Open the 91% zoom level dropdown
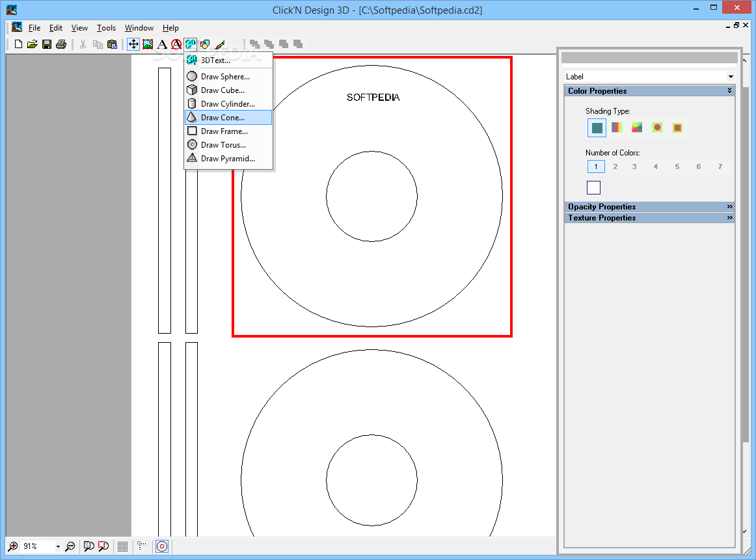Image resolution: width=756 pixels, height=560 pixels. [x=58, y=546]
